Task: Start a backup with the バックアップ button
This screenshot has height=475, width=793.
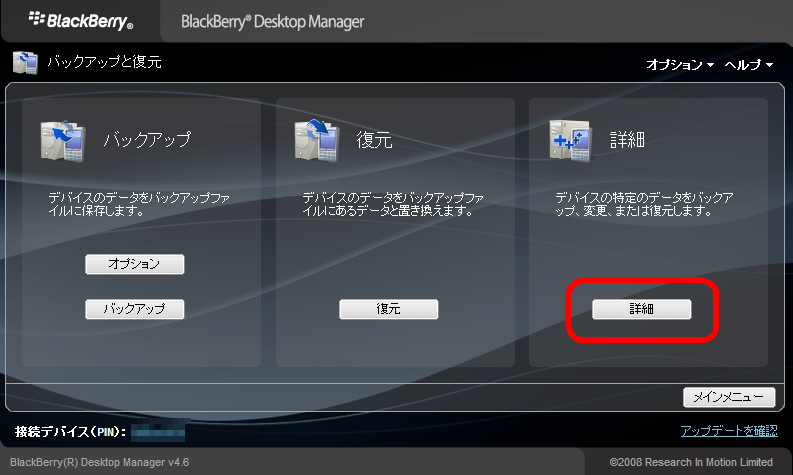Action: click(135, 309)
